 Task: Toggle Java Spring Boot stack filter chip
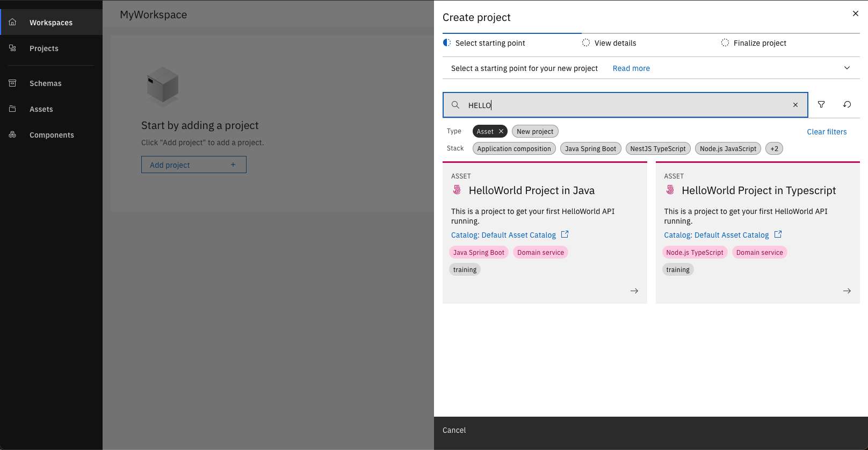click(x=591, y=148)
